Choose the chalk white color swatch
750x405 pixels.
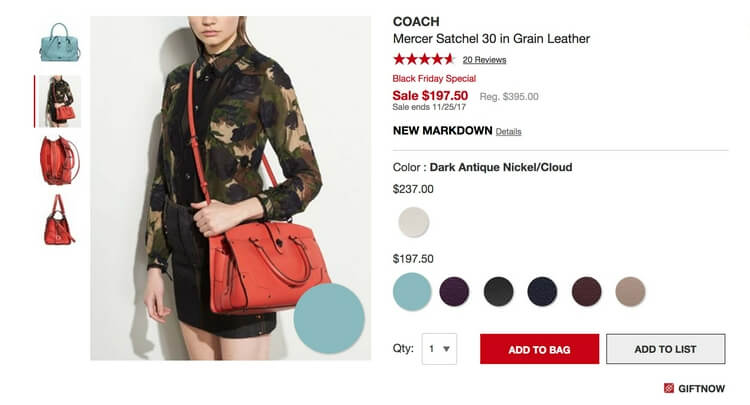414,222
